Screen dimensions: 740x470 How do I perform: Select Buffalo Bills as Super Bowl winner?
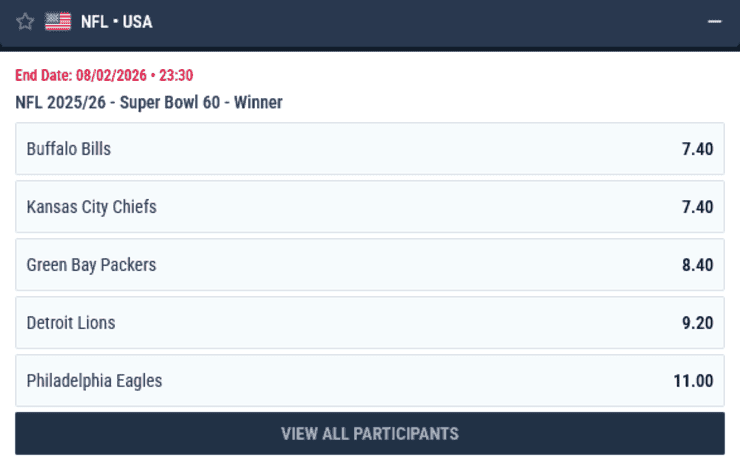[69, 149]
